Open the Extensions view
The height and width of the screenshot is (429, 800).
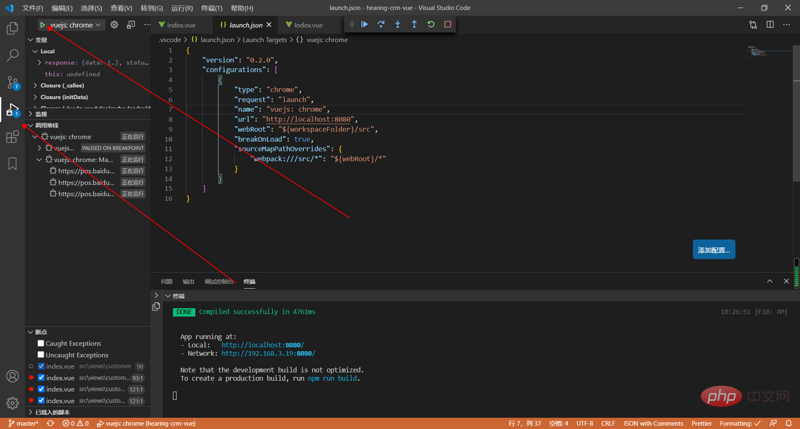click(x=12, y=137)
